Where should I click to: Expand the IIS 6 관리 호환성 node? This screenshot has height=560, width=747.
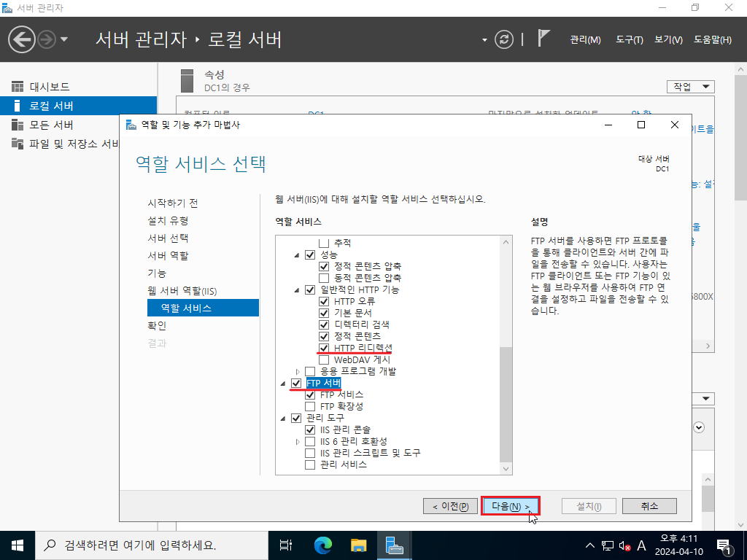(x=298, y=441)
